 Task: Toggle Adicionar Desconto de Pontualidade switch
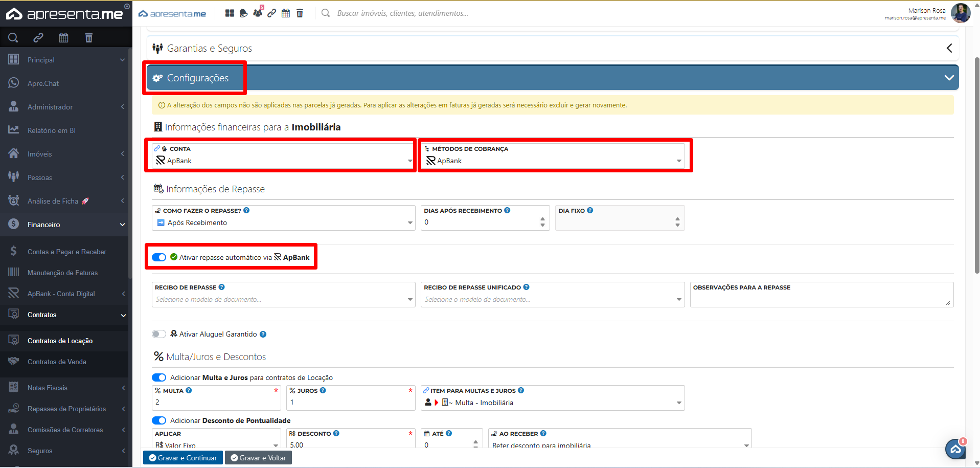(x=159, y=420)
